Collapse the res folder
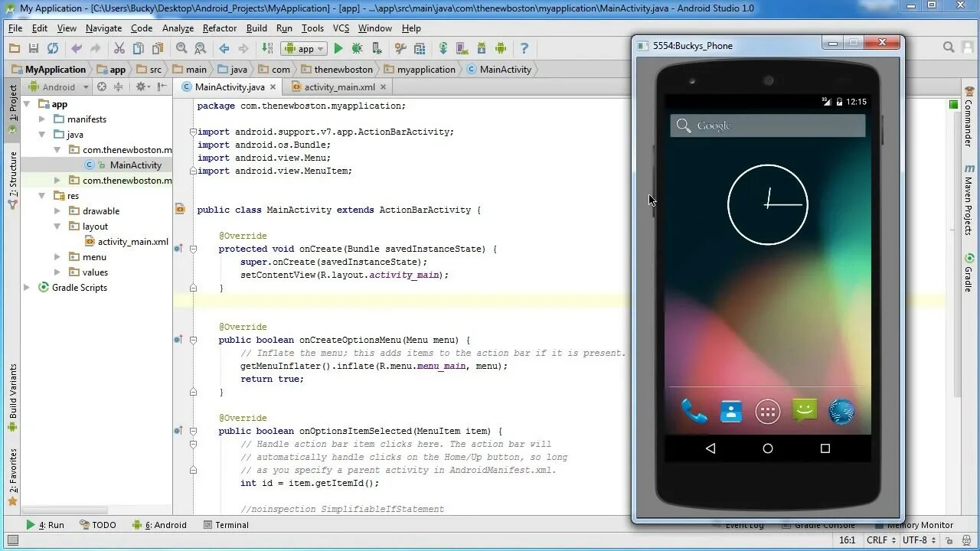Viewport: 980px width, 551px height. [x=42, y=196]
